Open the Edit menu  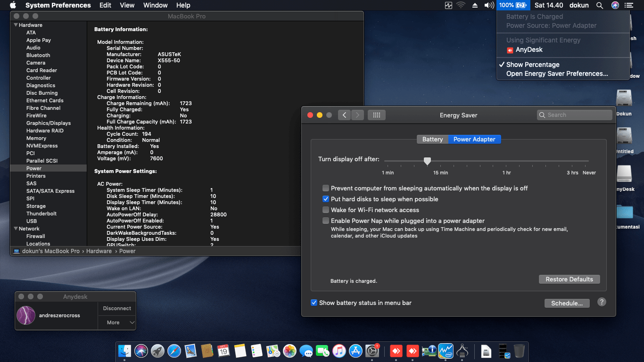105,5
